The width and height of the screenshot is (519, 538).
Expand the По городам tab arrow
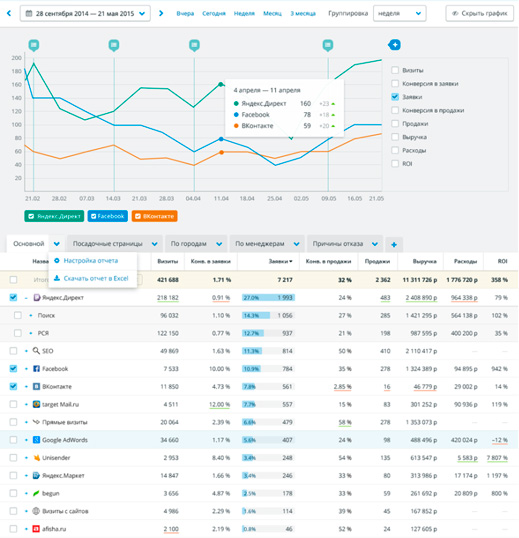coord(219,244)
